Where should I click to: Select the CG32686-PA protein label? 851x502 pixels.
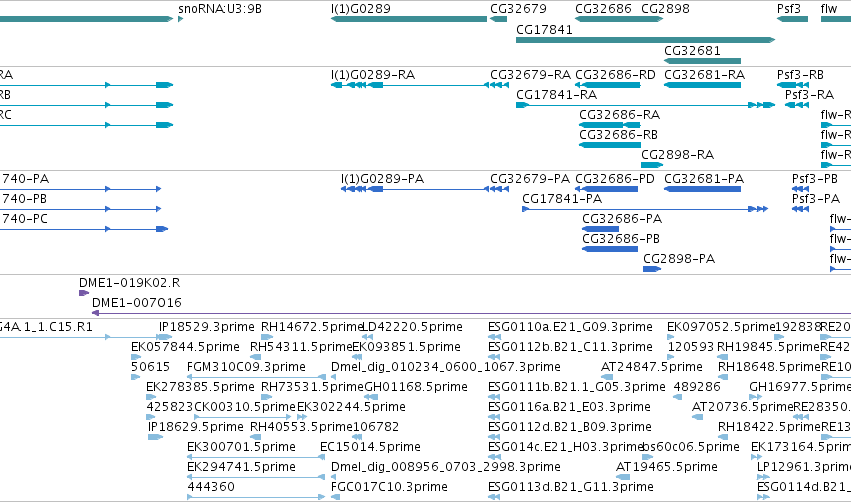(x=622, y=219)
